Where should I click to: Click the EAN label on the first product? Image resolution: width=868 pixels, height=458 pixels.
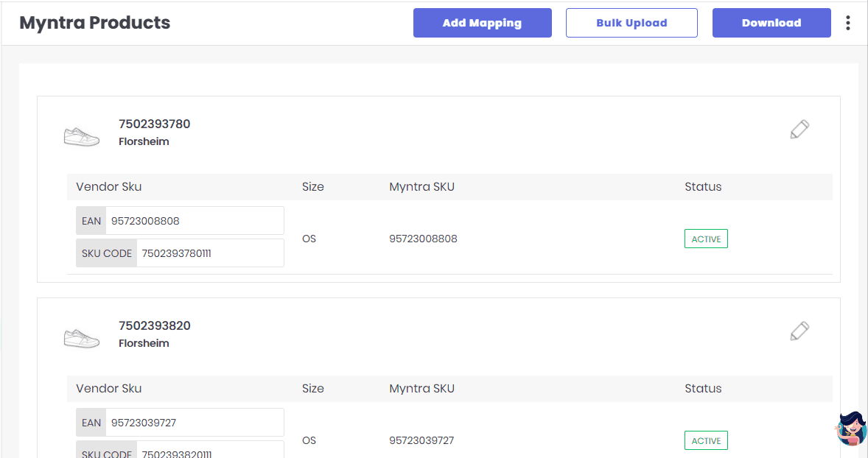pyautogui.click(x=91, y=220)
